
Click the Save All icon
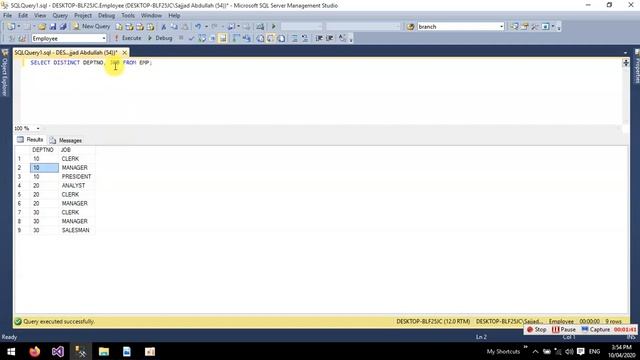(63, 27)
